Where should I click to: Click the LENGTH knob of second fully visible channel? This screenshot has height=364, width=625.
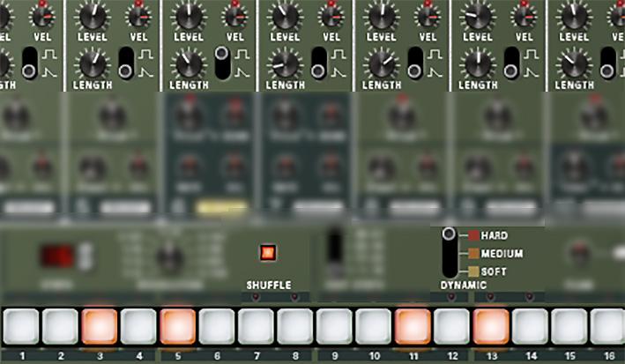coord(189,64)
